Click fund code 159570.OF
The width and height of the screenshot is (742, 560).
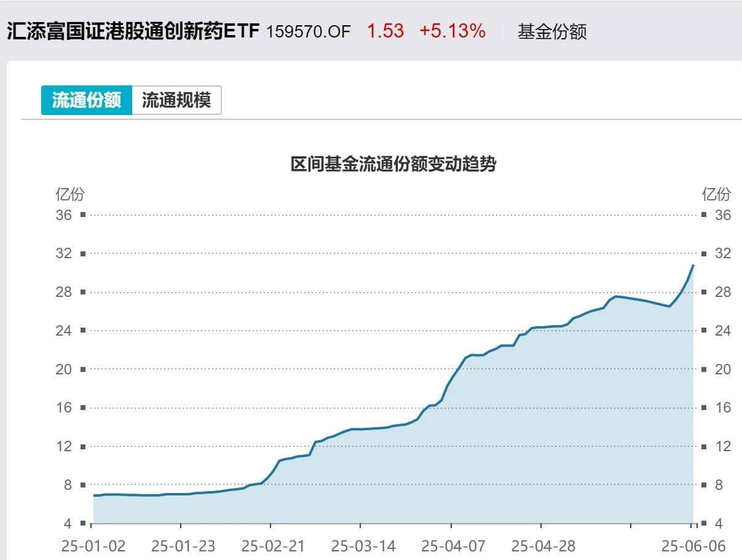coord(308,32)
